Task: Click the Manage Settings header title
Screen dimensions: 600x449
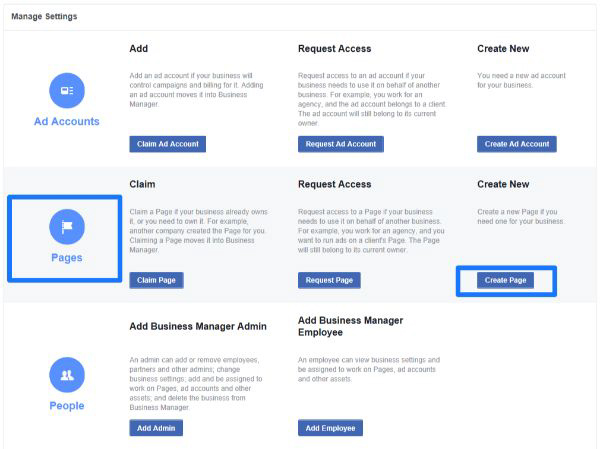Action: click(x=44, y=17)
